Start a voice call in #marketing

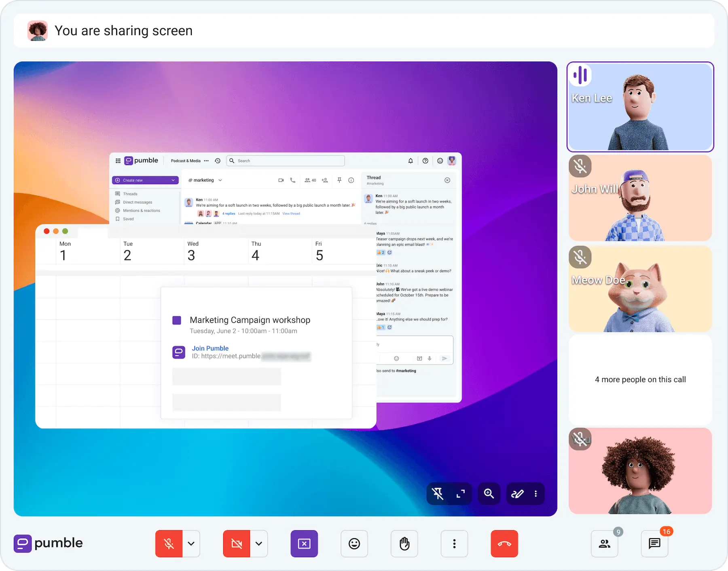click(293, 180)
